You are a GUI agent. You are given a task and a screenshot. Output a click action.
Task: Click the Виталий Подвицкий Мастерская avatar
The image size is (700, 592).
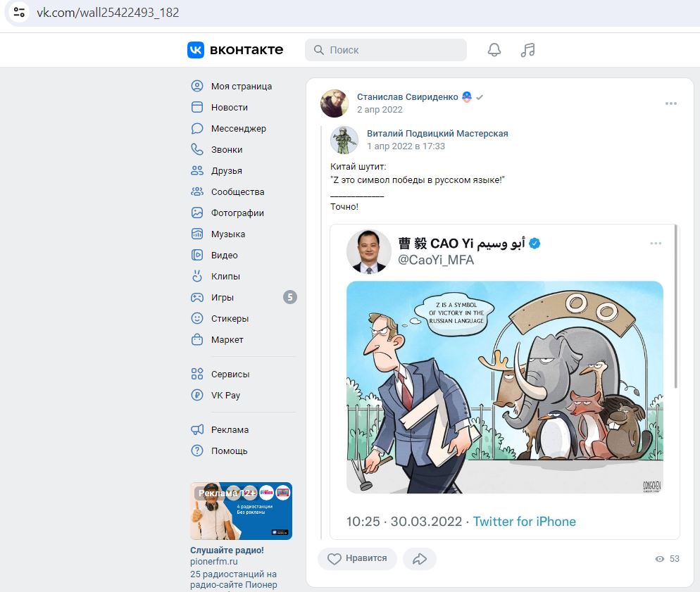coord(344,139)
